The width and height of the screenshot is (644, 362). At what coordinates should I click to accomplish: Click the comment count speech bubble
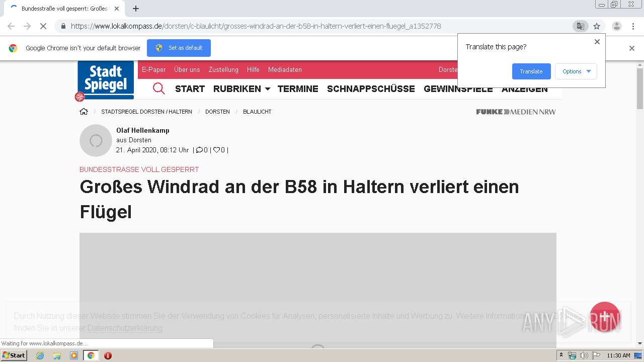pos(199,150)
